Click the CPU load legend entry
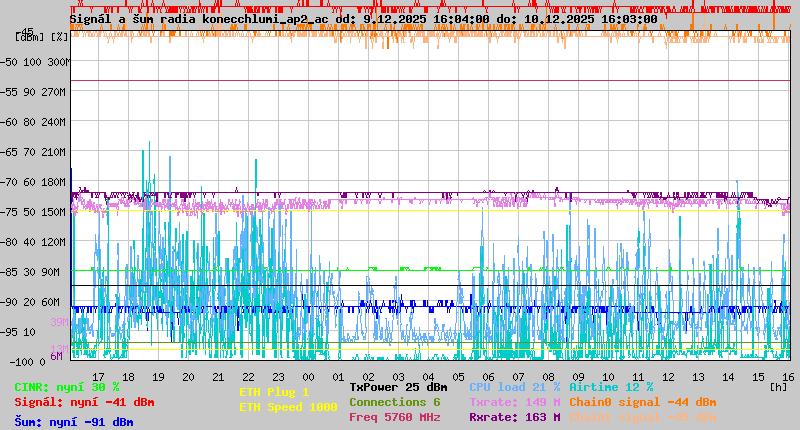The width and height of the screenshot is (800, 430). 514,387
